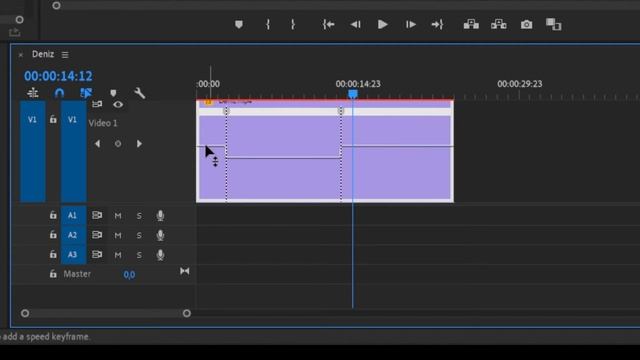
Task: Enable voice-over record on A2
Action: [x=160, y=235]
